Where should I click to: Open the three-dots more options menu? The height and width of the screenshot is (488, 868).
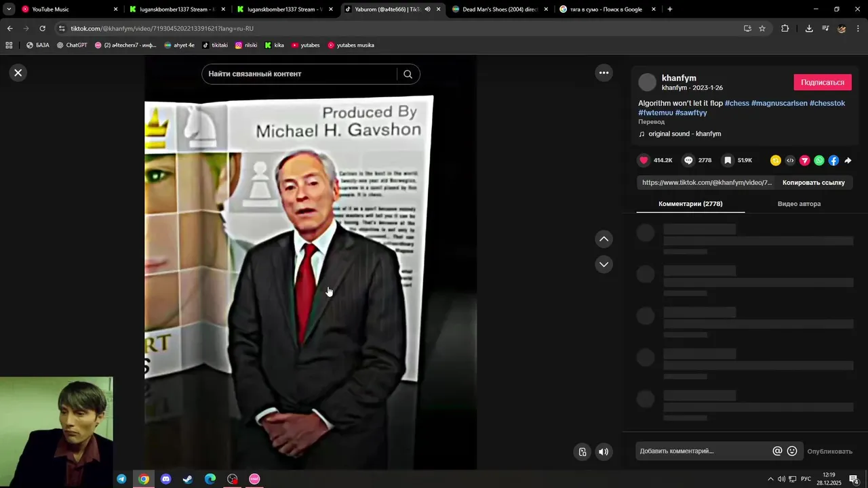tap(604, 73)
